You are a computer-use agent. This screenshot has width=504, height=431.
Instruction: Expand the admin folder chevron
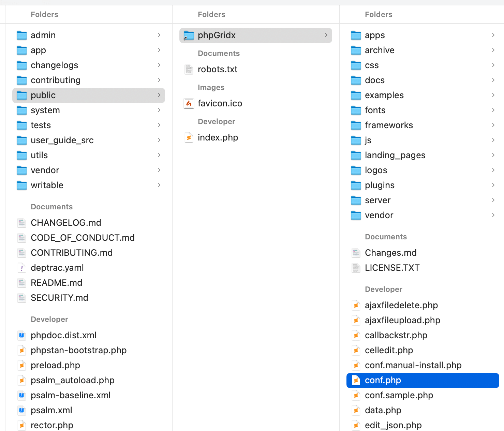pos(159,35)
